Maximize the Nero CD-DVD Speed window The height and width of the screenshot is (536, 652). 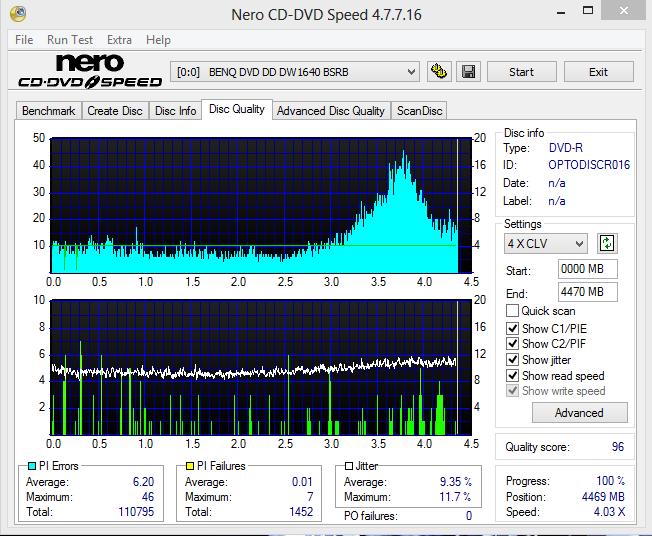588,11
